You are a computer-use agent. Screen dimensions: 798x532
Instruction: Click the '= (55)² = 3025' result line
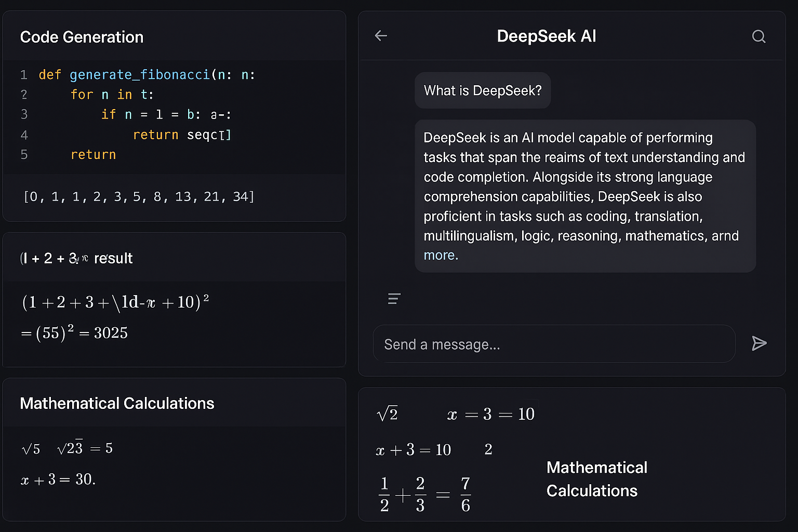(74, 332)
